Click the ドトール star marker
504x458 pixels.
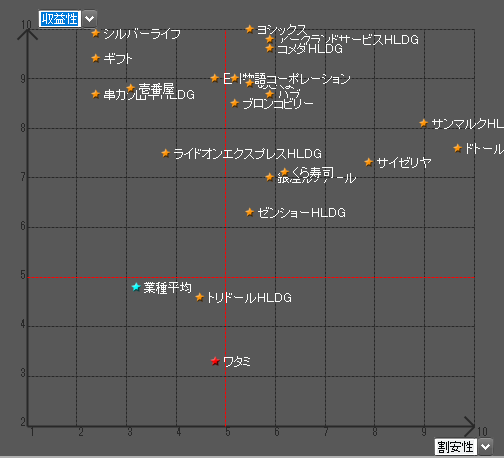(x=458, y=148)
